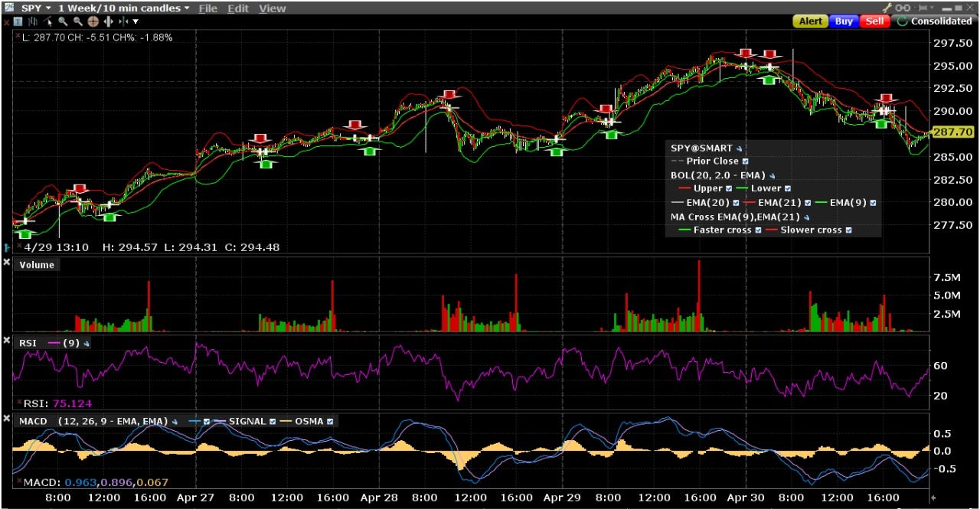The height and width of the screenshot is (509, 980).
Task: Click the horizontal expand arrows icon
Action: (108, 21)
